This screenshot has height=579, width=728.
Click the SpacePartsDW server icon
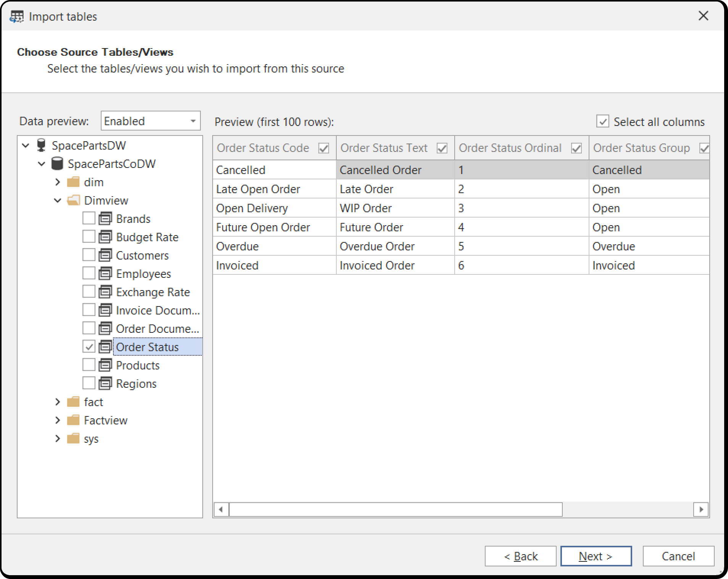pyautogui.click(x=41, y=145)
